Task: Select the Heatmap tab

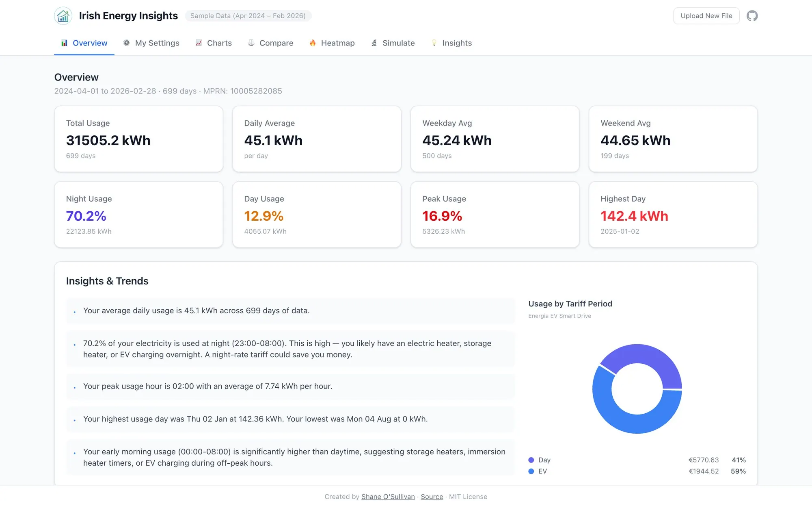Action: click(332, 43)
